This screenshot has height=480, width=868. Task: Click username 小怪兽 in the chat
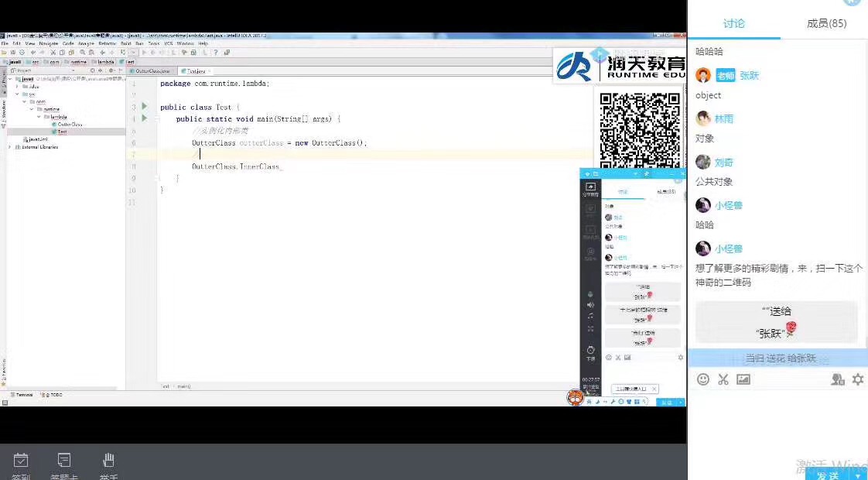pyautogui.click(x=728, y=205)
